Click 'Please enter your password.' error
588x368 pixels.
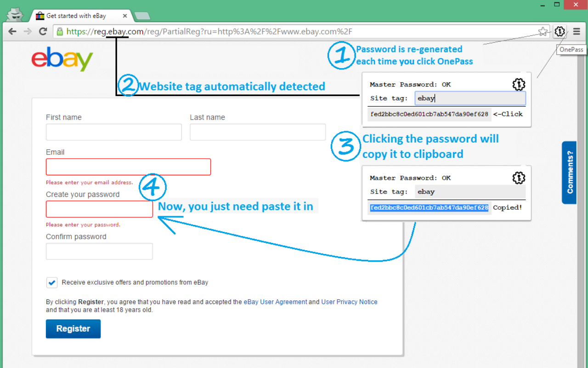click(x=83, y=225)
